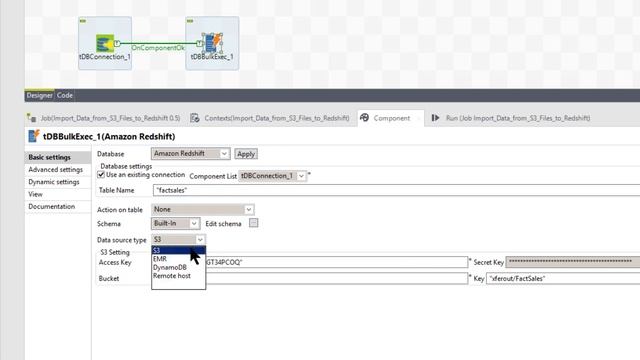Click the Job tab hierarchy icon
Image resolution: width=640 pixels, height=360 pixels.
click(31, 118)
